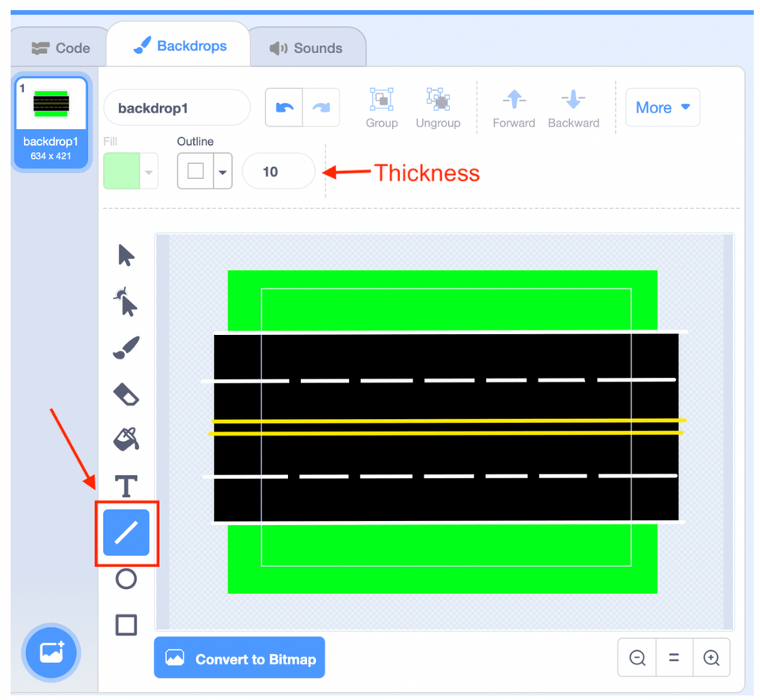Click the backdrop1 name field
The width and height of the screenshot is (760, 700).
[177, 108]
